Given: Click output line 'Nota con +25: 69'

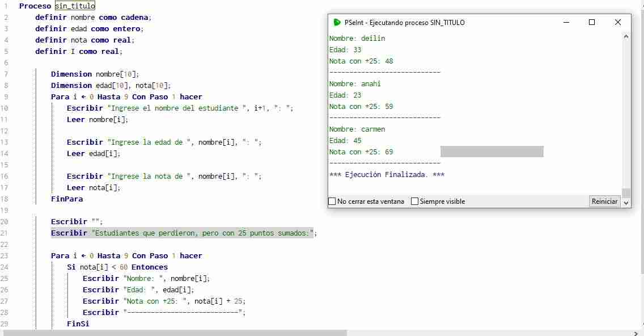Looking at the screenshot, I should (361, 152).
